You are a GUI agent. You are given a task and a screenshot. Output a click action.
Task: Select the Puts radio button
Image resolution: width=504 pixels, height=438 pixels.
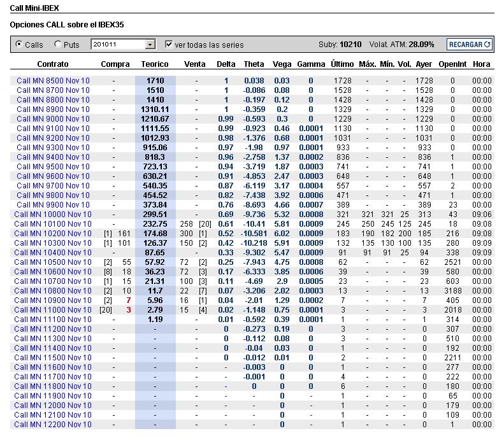[x=57, y=44]
